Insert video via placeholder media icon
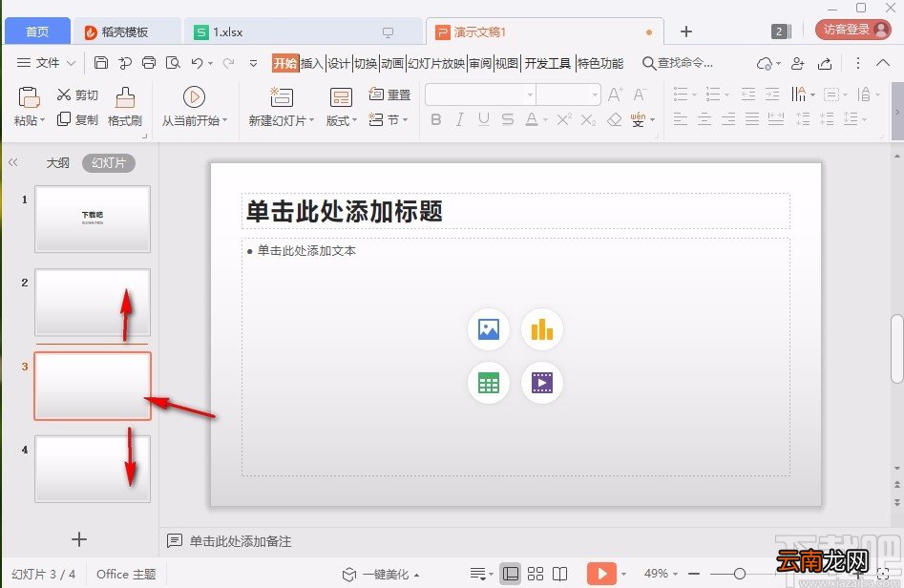Image resolution: width=904 pixels, height=588 pixels. click(x=542, y=383)
